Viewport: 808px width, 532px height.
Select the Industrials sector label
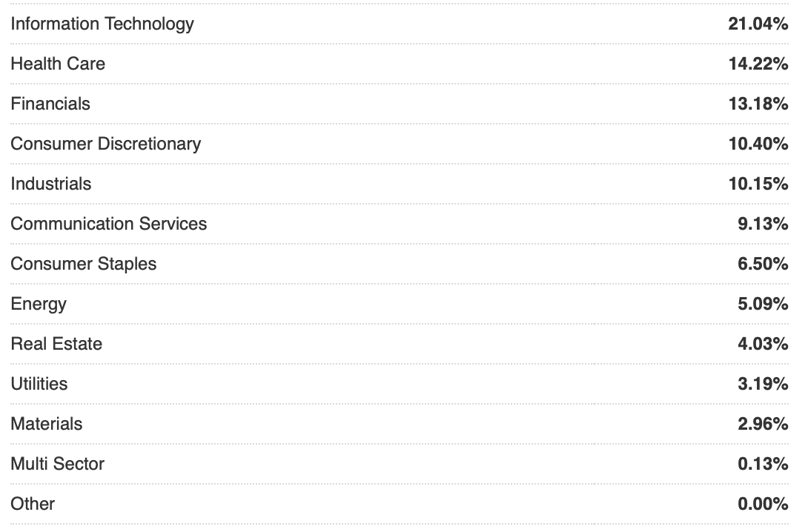click(51, 184)
